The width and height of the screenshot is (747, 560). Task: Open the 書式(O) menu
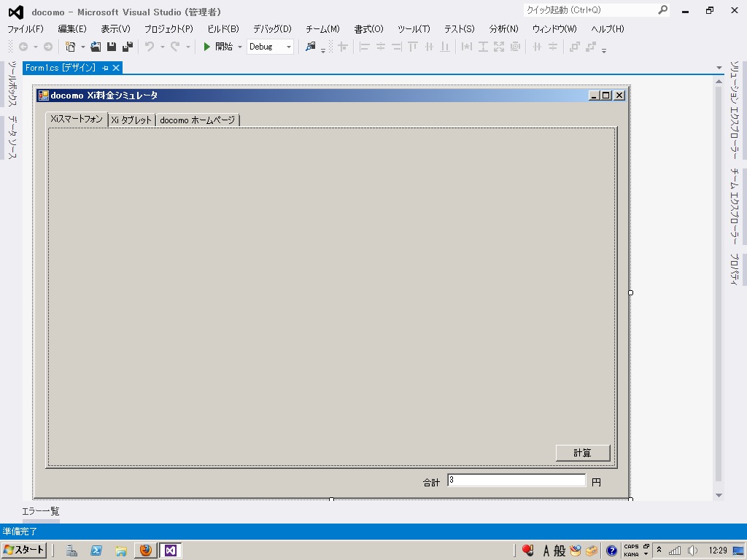(x=368, y=29)
